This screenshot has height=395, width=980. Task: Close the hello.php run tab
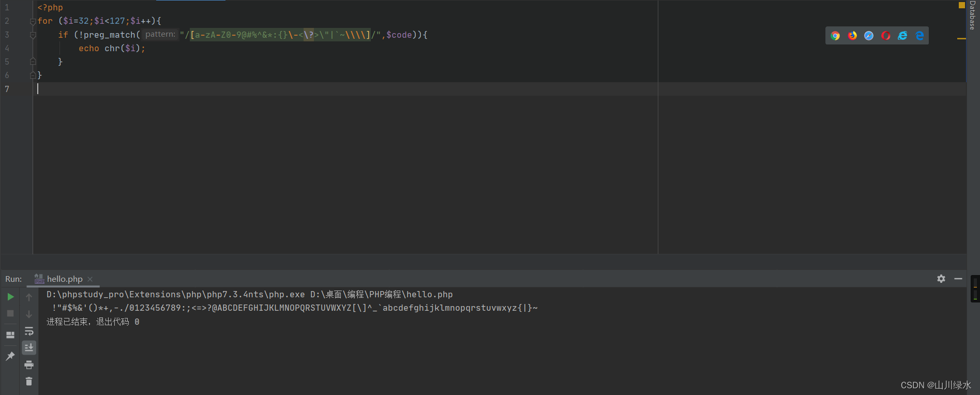[x=90, y=279]
